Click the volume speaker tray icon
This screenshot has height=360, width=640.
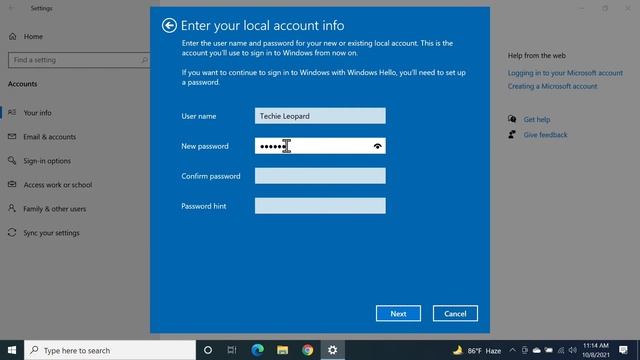573,350
